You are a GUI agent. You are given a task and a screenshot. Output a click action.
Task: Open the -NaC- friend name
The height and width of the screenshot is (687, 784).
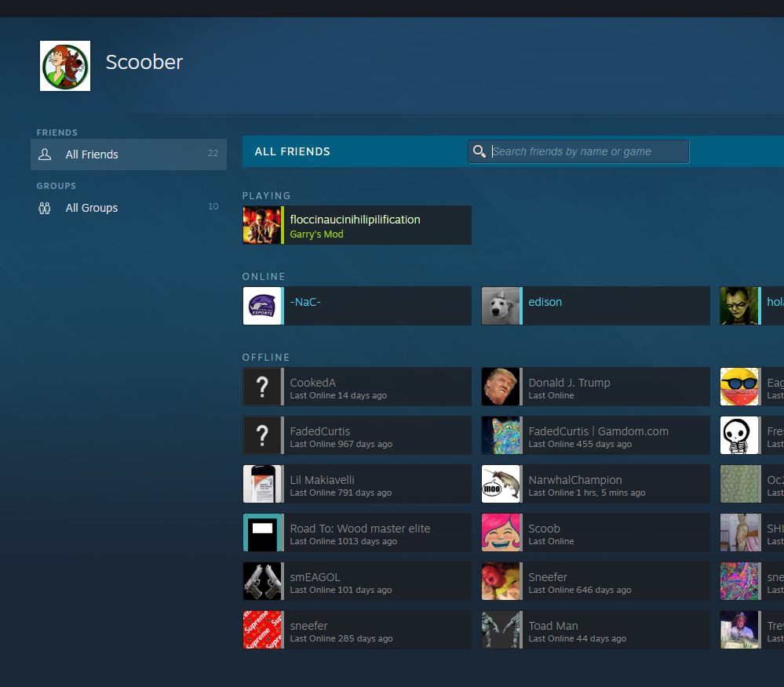coord(305,302)
